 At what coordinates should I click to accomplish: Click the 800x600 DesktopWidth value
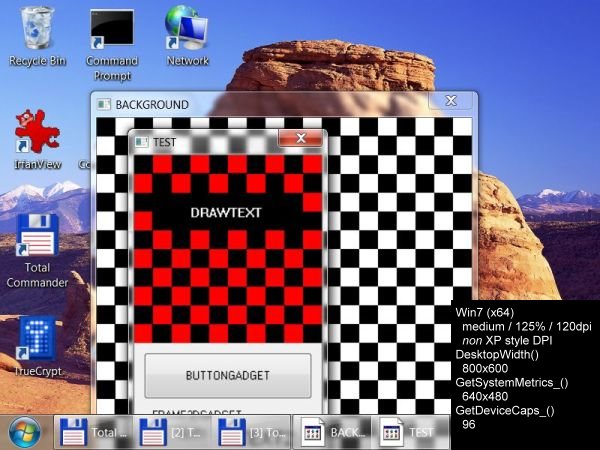coord(485,368)
